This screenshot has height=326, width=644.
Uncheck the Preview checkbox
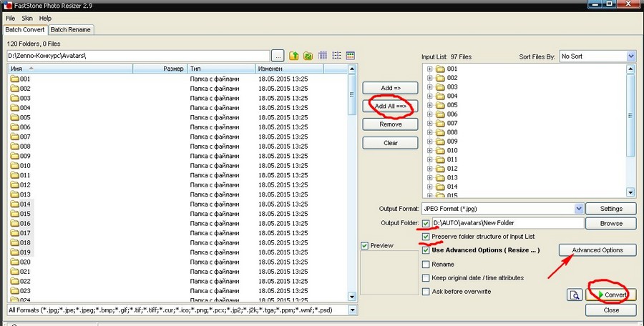(364, 245)
